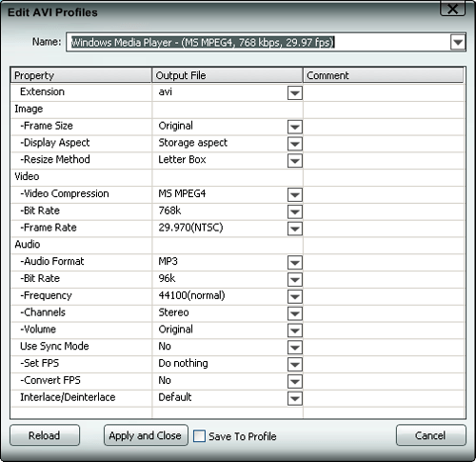Image resolution: width=476 pixels, height=462 pixels.
Task: Open the profile Name dropdown arrow
Action: pyautogui.click(x=458, y=42)
